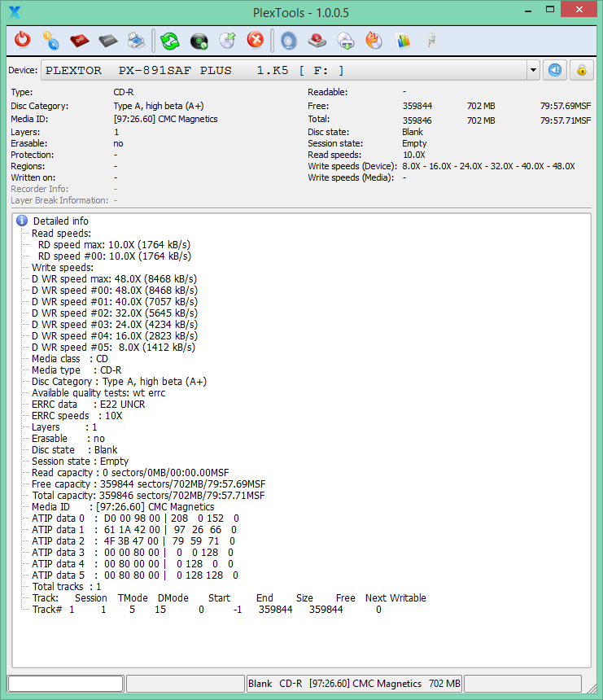
Task: Select the Read speeds tree node
Action: (61, 233)
